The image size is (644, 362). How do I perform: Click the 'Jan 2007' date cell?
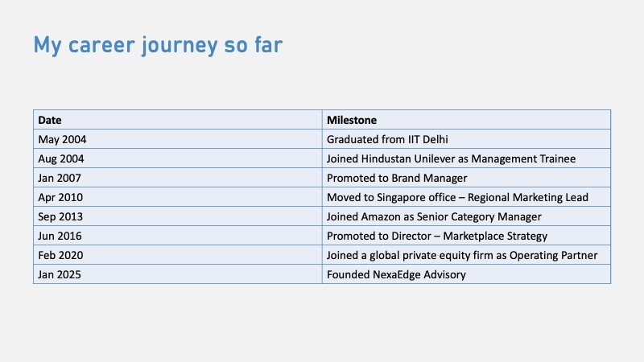177,178
